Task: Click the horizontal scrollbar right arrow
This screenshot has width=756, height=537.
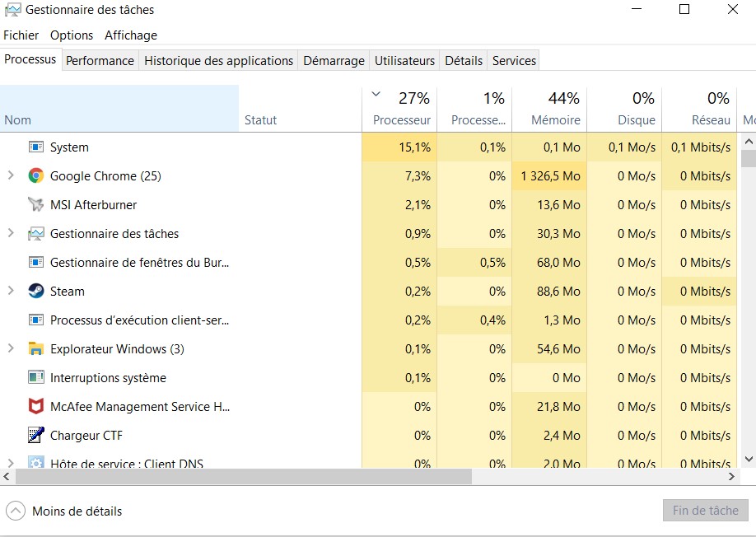Action: point(731,477)
